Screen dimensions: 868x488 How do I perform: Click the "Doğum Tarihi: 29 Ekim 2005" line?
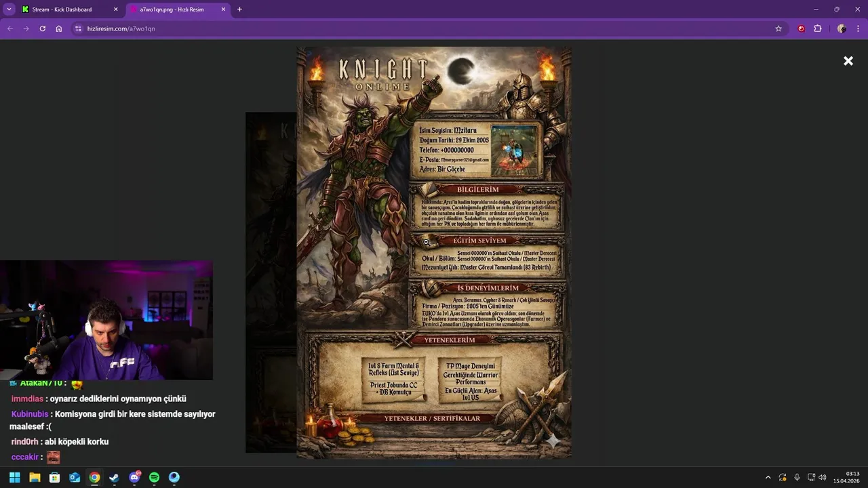454,140
